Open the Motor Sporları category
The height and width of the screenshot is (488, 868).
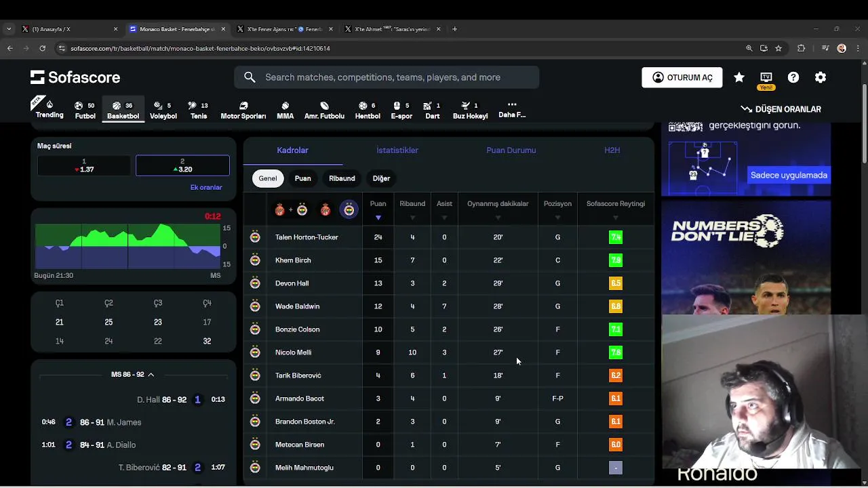pos(243,110)
